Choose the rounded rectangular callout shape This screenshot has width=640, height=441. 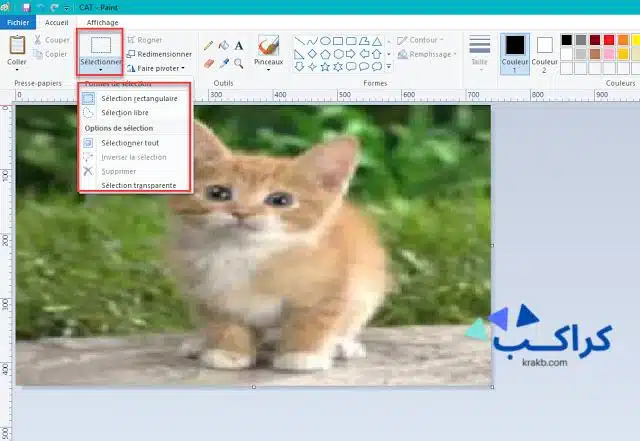[x=351, y=67]
